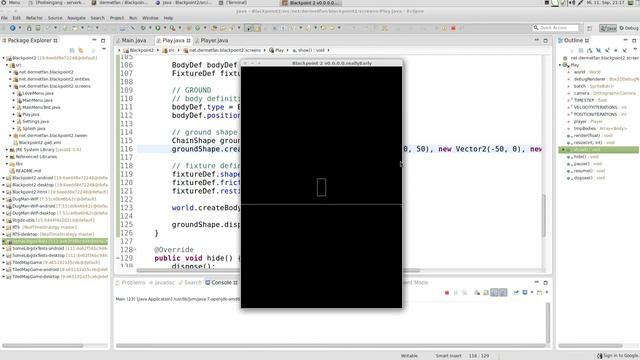
Task: Click the editor vertical scrollbar
Action: [543, 215]
